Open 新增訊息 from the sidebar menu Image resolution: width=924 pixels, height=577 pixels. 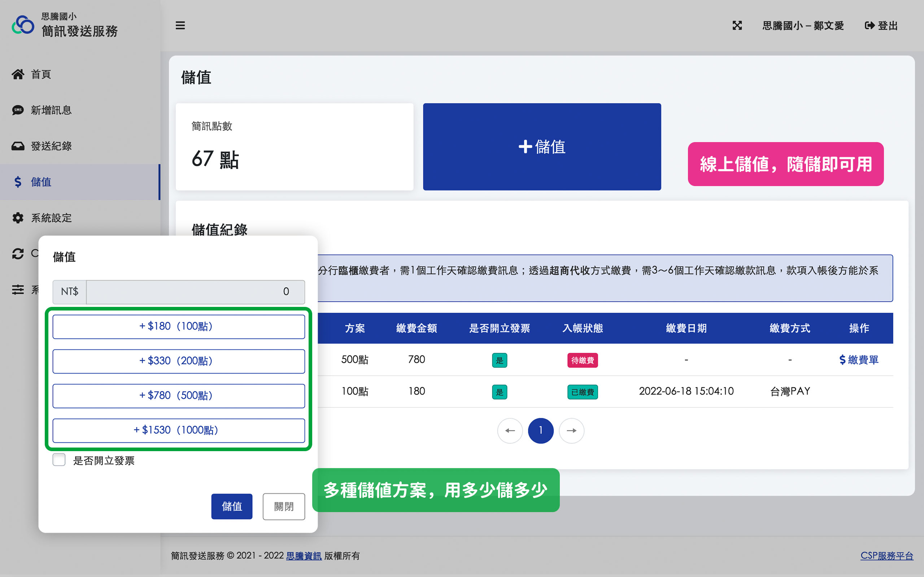pos(52,110)
